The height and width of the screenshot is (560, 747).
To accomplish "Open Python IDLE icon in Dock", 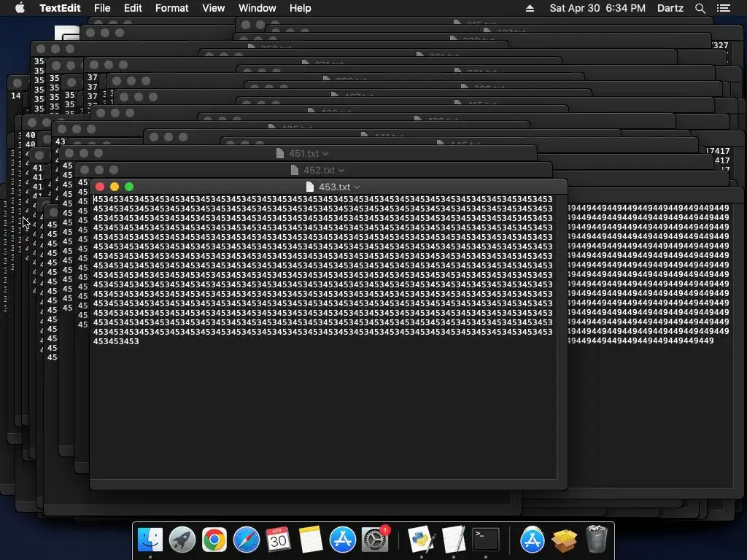I will click(422, 540).
